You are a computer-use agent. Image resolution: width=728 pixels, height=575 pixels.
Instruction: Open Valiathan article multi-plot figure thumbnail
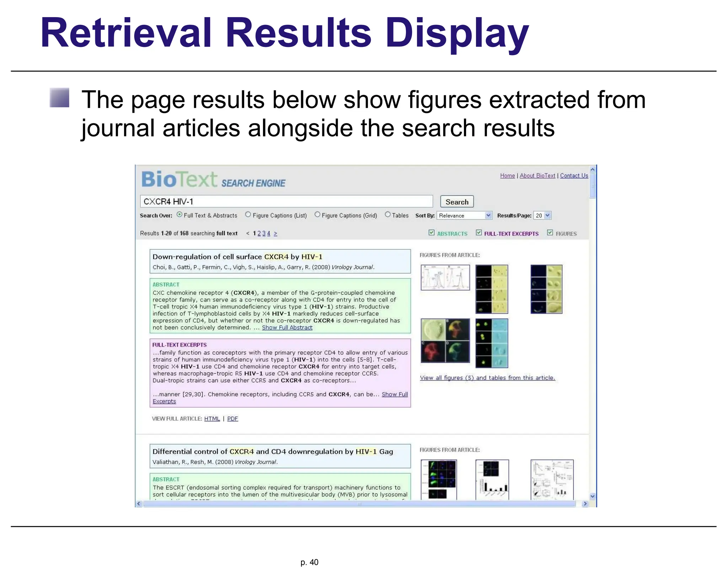click(552, 480)
